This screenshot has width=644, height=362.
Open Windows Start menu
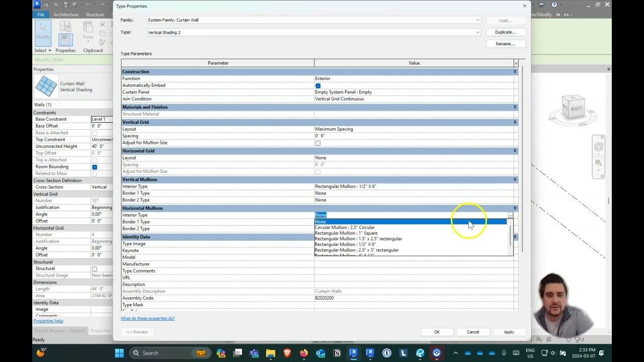[119, 353]
